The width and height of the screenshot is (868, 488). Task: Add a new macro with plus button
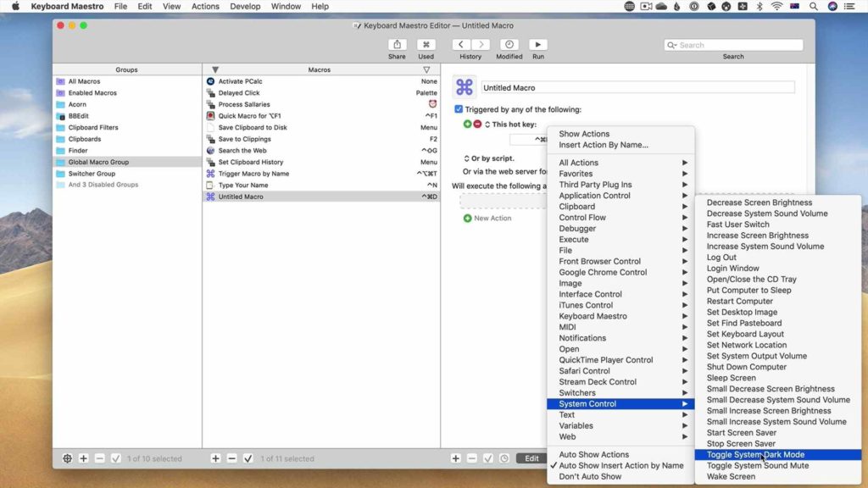pos(216,458)
